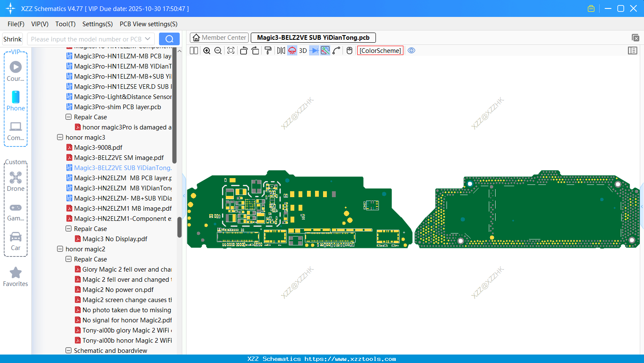This screenshot has width=644, height=363.
Task: Toggle the trace routing display icon
Action: pos(325,50)
